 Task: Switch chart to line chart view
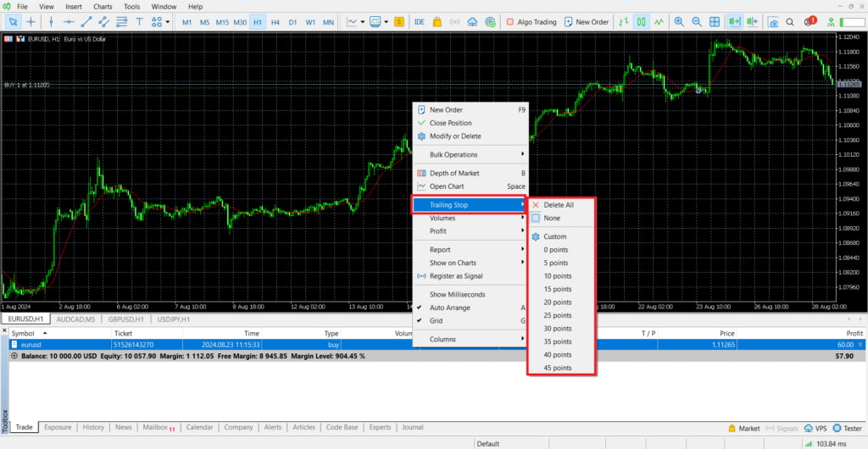pos(659,22)
